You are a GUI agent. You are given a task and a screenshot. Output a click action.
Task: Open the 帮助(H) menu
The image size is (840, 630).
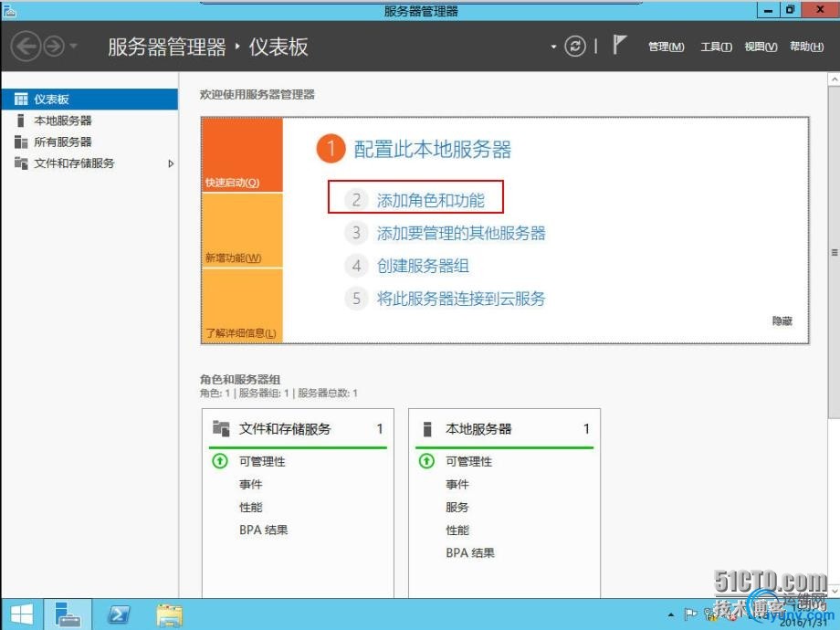pos(806,47)
